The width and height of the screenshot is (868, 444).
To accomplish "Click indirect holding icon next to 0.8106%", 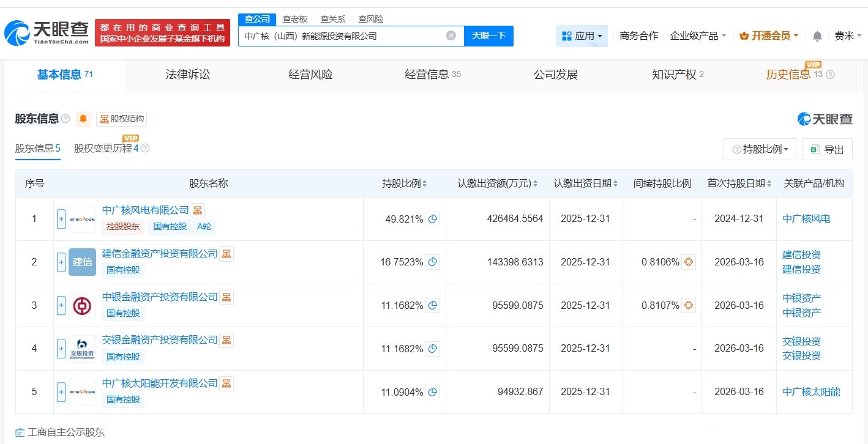I will [689, 262].
